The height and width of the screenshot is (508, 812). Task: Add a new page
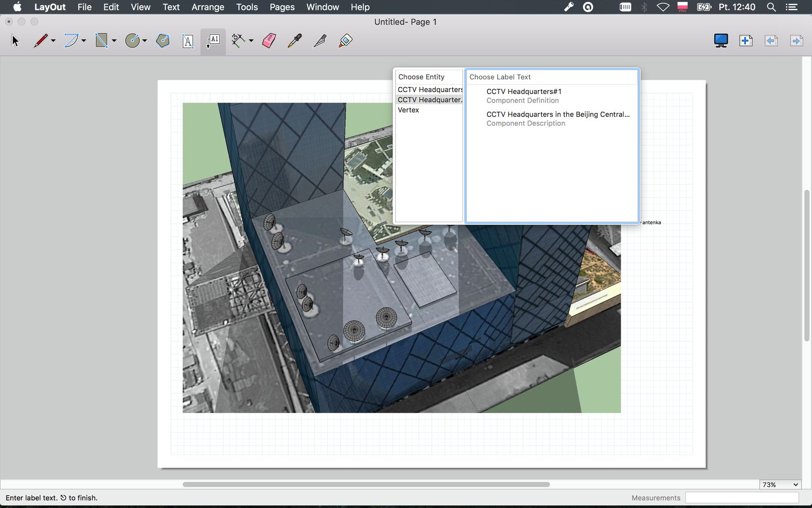coord(746,41)
